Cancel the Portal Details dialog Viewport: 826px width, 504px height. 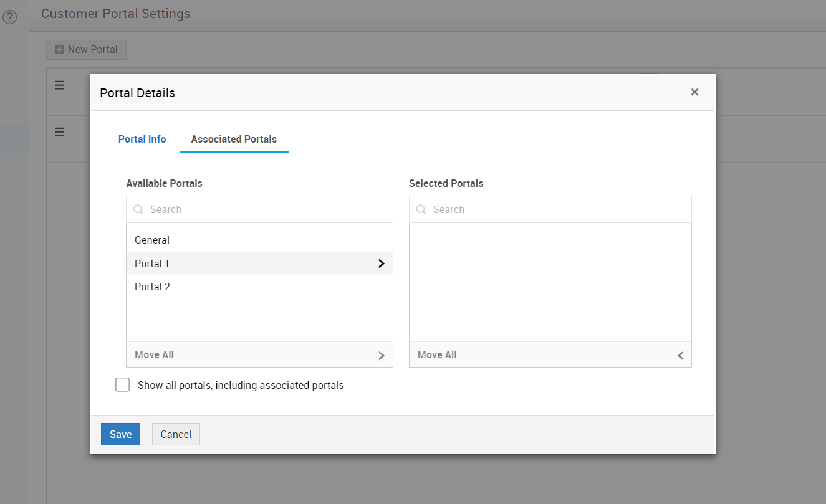click(176, 434)
